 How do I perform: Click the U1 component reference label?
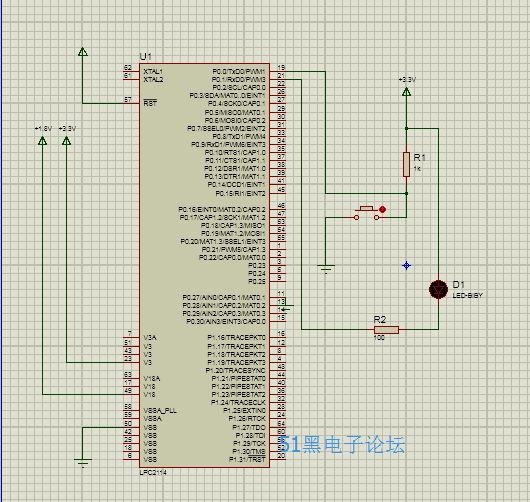click(x=146, y=56)
